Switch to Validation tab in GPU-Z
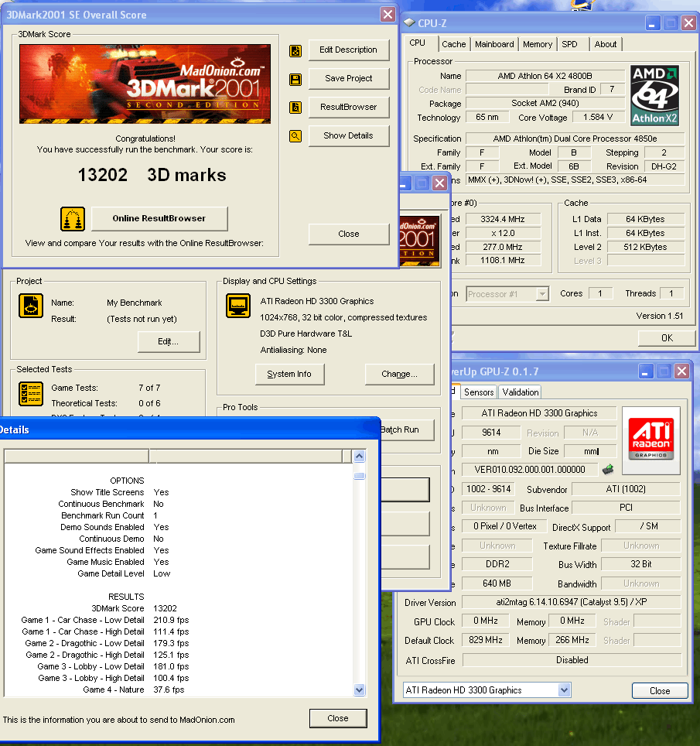This screenshot has height=746, width=700. tap(521, 392)
